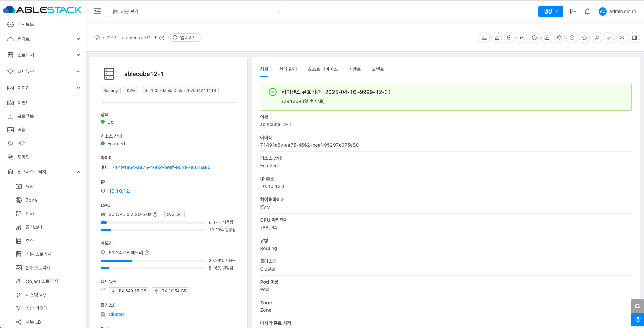Switch to the 원격 관리 tab
The image size is (644, 328).
tap(288, 69)
